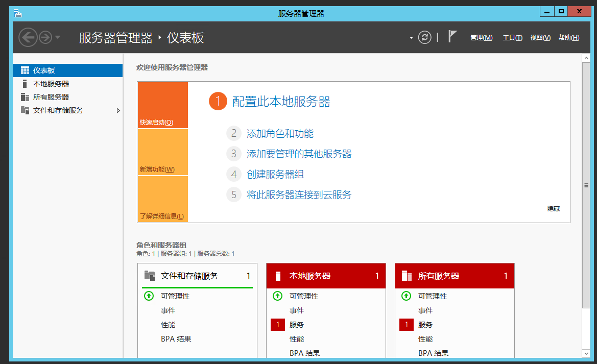This screenshot has width=597, height=364.
Task: Open the 管理(M) menu
Action: click(481, 38)
